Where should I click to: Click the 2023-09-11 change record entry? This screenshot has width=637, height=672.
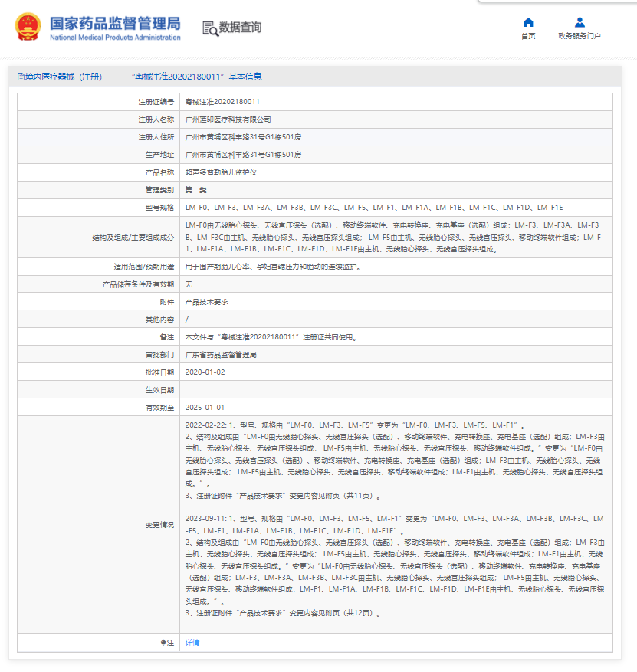(395, 565)
